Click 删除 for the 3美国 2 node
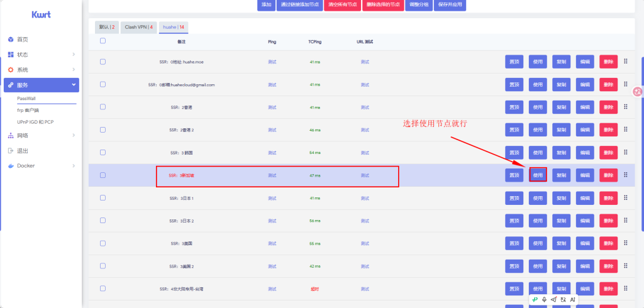 (609, 266)
